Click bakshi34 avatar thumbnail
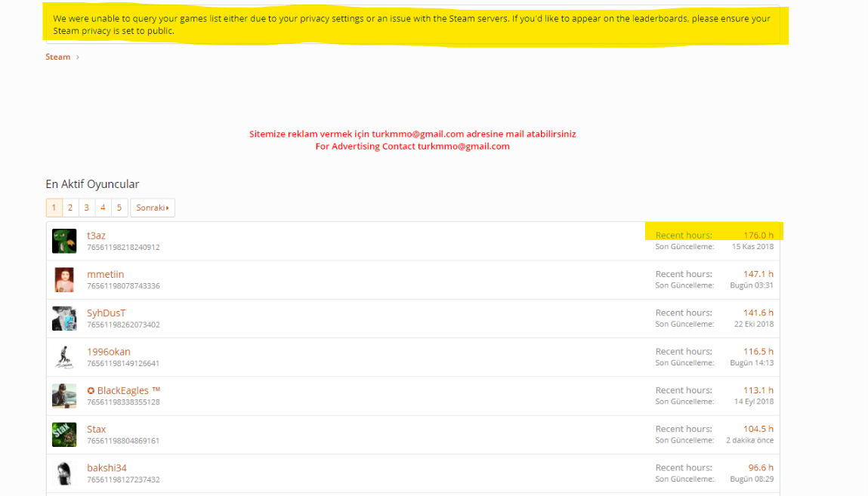The width and height of the screenshot is (868, 496). [x=64, y=473]
